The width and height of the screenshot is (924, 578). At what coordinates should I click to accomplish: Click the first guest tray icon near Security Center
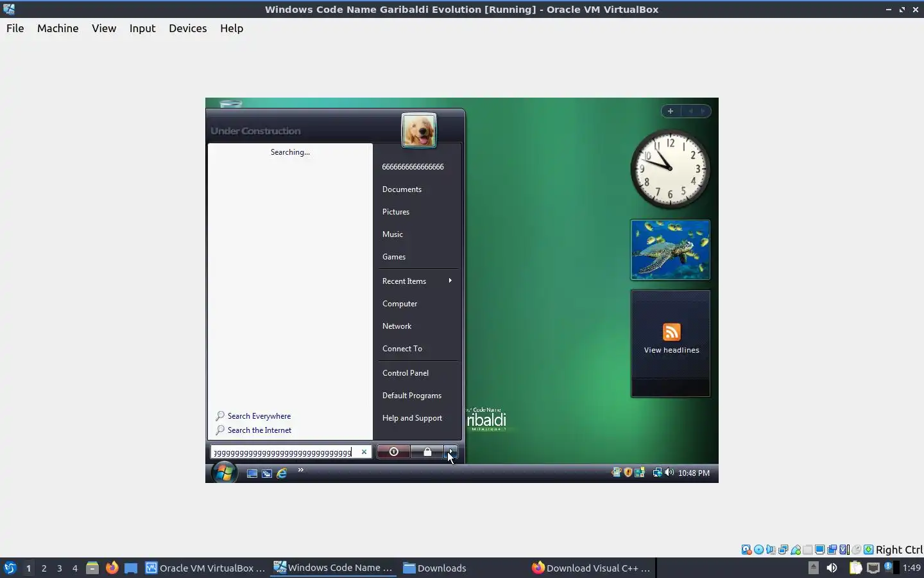click(x=617, y=473)
